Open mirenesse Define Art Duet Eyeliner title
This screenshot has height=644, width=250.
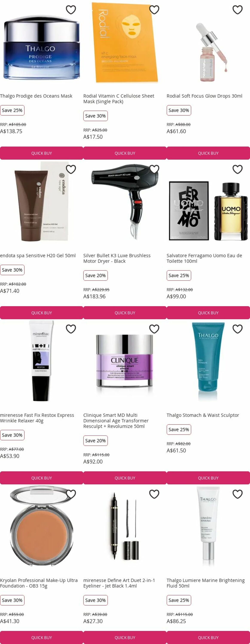(119, 583)
